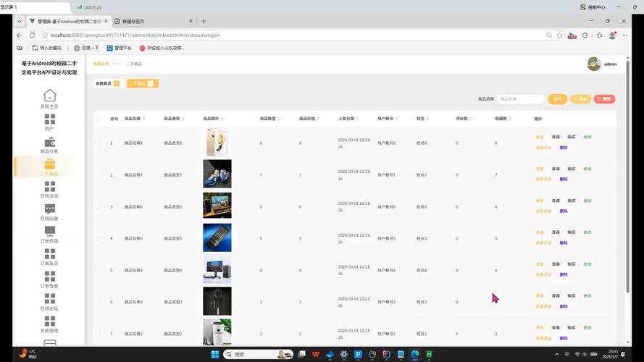
Task: Click 咨询 in row 3
Action: click(x=556, y=201)
